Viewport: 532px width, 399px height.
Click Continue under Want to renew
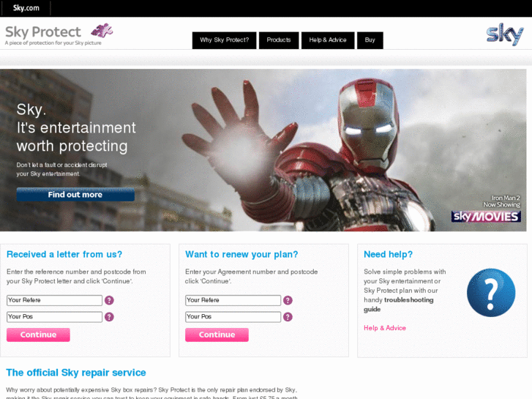point(217,335)
